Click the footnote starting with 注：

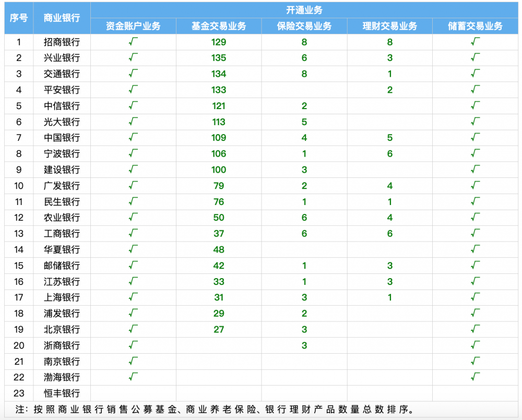(x=215, y=410)
